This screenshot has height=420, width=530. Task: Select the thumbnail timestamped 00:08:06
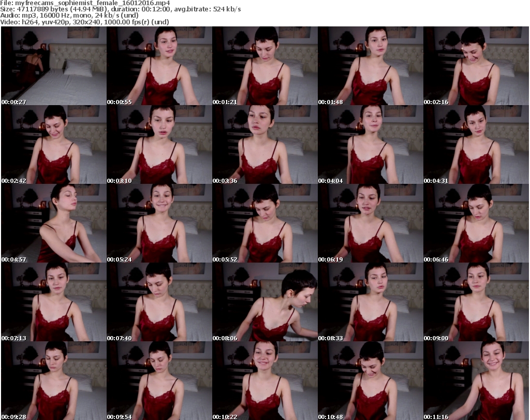click(x=265, y=302)
